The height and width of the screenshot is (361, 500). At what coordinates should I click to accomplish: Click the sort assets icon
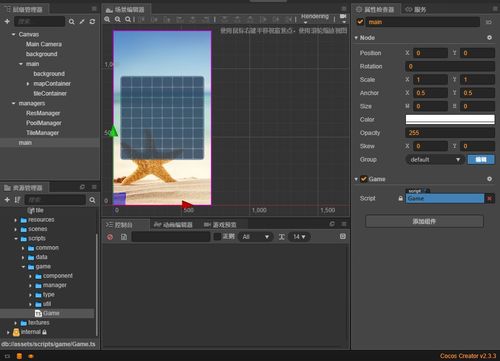(x=17, y=200)
